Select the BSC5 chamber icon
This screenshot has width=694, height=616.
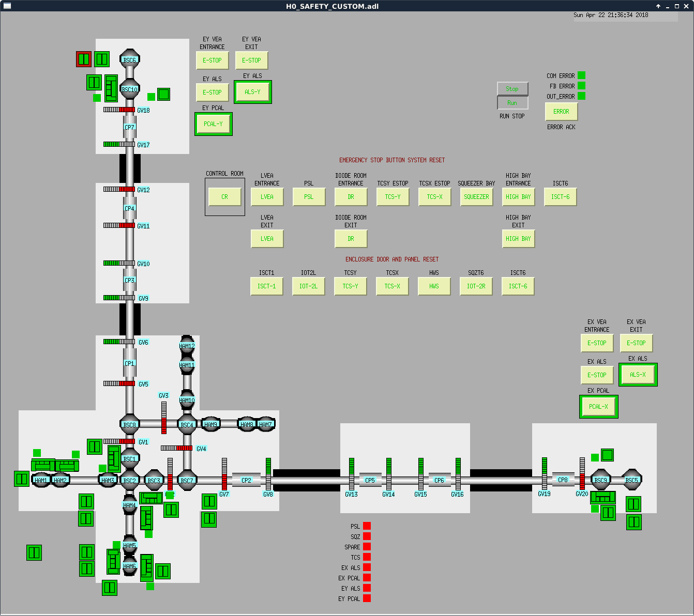point(631,480)
